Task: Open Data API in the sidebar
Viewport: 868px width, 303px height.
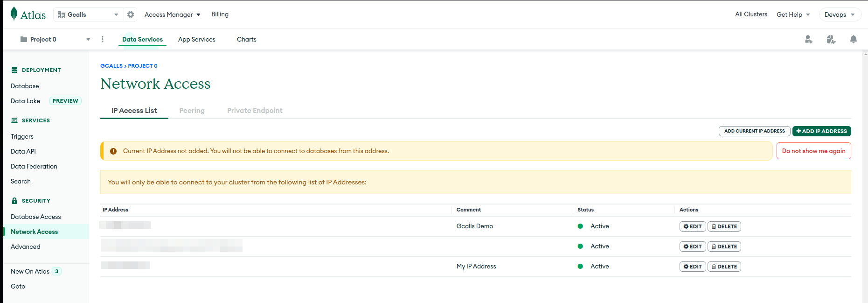Action: coord(23,151)
